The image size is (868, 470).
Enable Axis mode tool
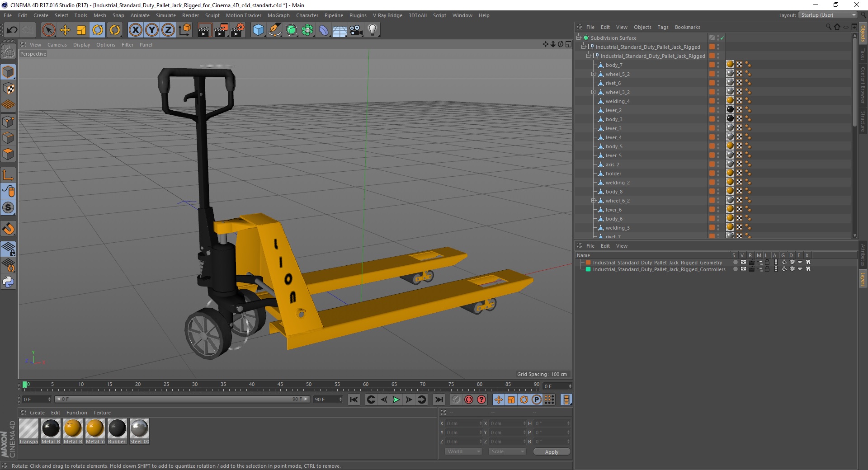click(x=8, y=175)
